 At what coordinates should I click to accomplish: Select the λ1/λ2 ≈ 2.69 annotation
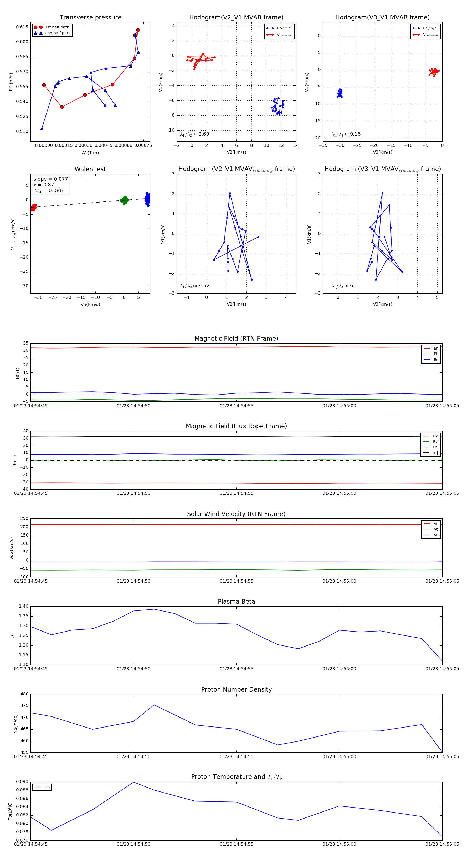(x=194, y=134)
